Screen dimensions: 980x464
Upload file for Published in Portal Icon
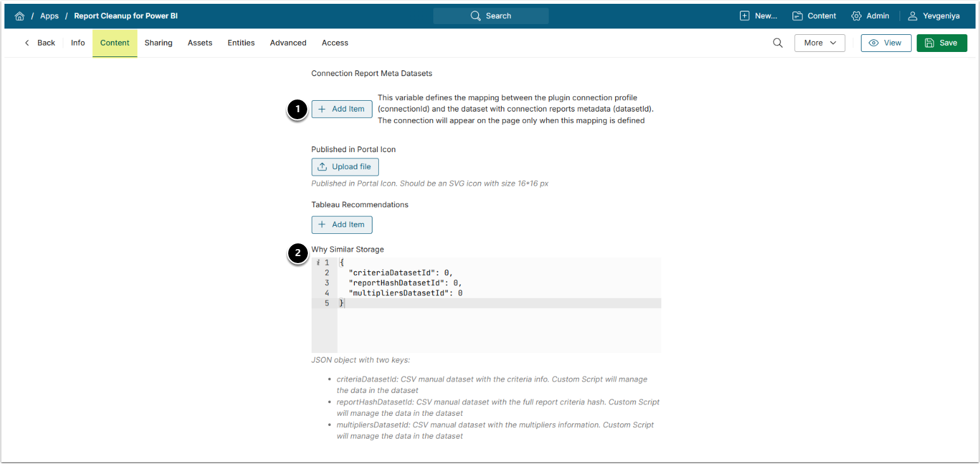pos(345,167)
